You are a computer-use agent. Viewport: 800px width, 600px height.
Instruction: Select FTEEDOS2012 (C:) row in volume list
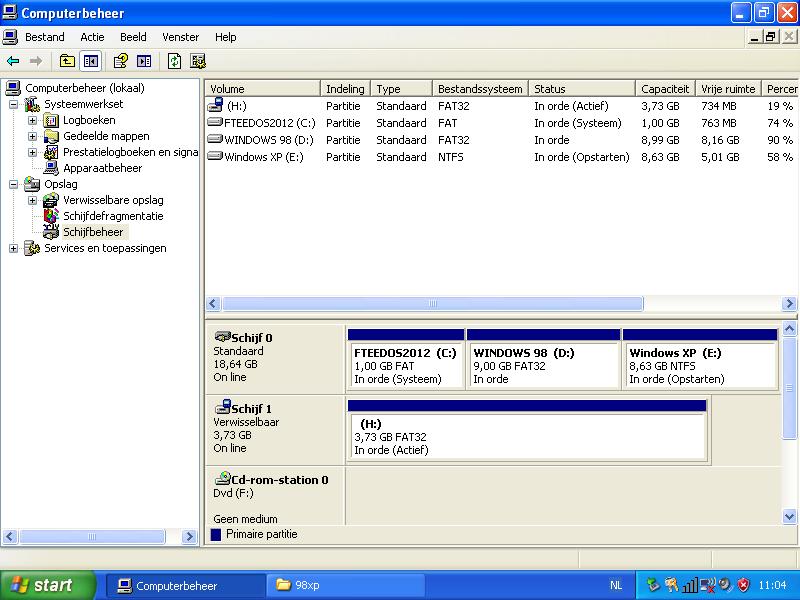(x=500, y=123)
